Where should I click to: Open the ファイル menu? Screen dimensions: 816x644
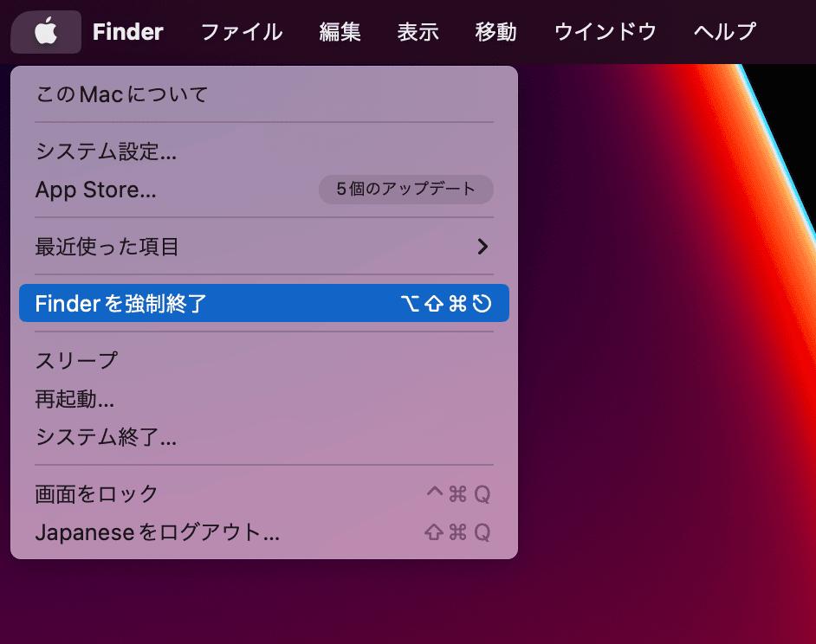(242, 32)
